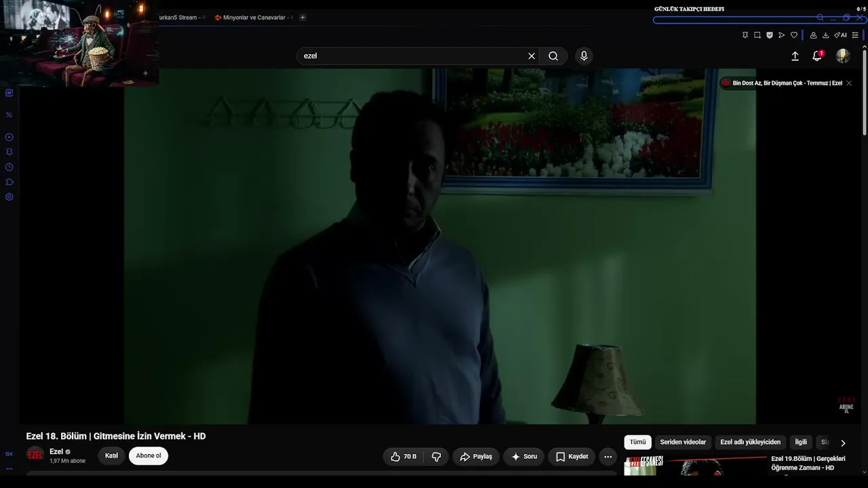Open YouTube notifications bell

click(x=817, y=56)
